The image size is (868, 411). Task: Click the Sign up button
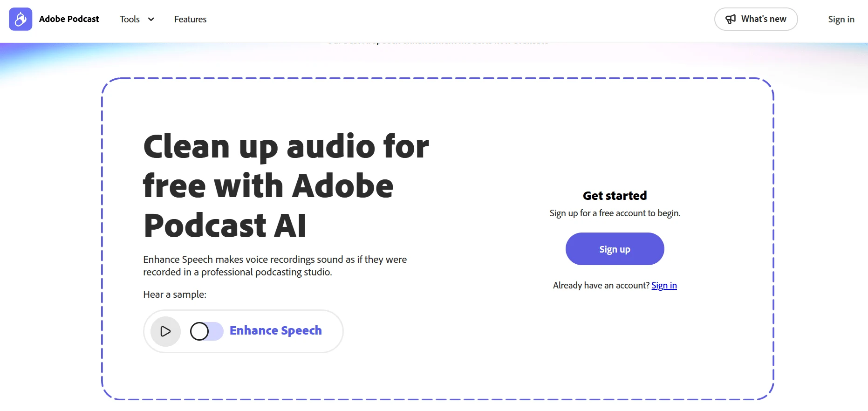615,249
